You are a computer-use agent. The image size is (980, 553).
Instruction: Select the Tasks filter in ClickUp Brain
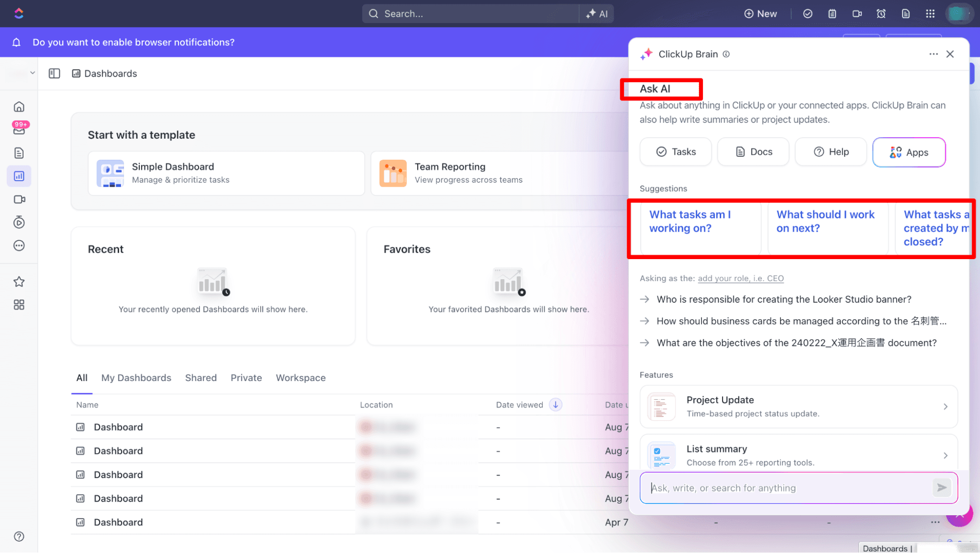pos(676,152)
